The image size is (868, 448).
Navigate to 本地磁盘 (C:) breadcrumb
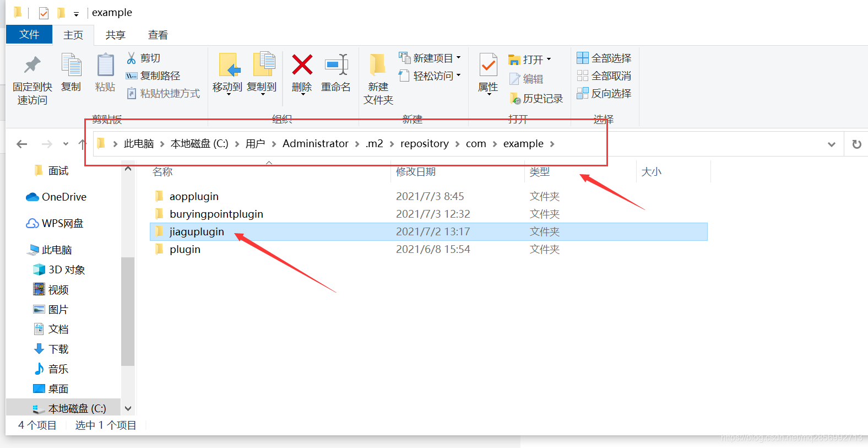(199, 144)
